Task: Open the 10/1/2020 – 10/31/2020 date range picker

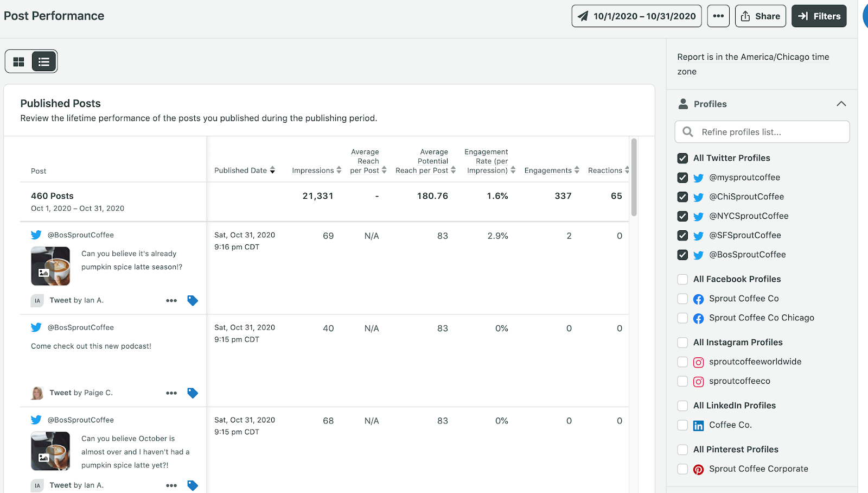Action: [636, 16]
